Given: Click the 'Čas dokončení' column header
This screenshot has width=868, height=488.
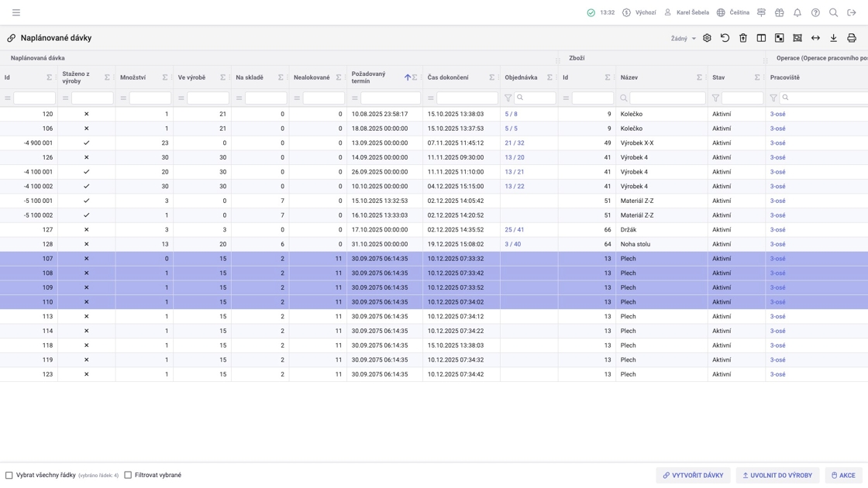Looking at the screenshot, I should pyautogui.click(x=448, y=77).
